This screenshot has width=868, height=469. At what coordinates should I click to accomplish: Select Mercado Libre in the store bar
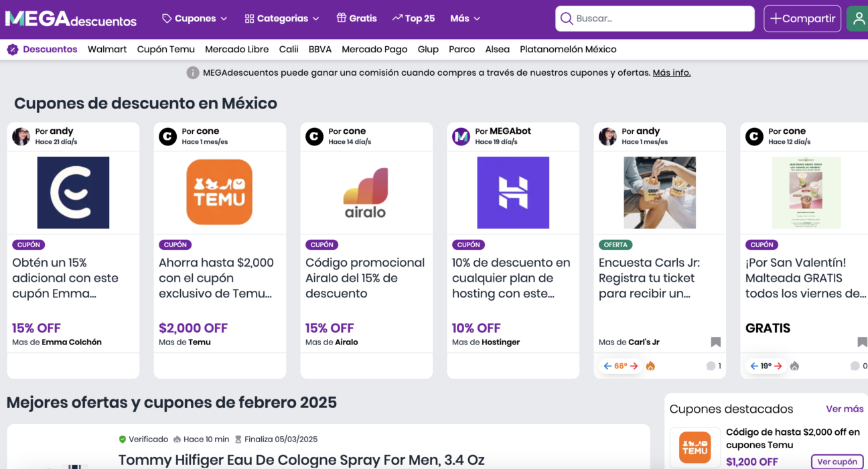click(x=237, y=50)
